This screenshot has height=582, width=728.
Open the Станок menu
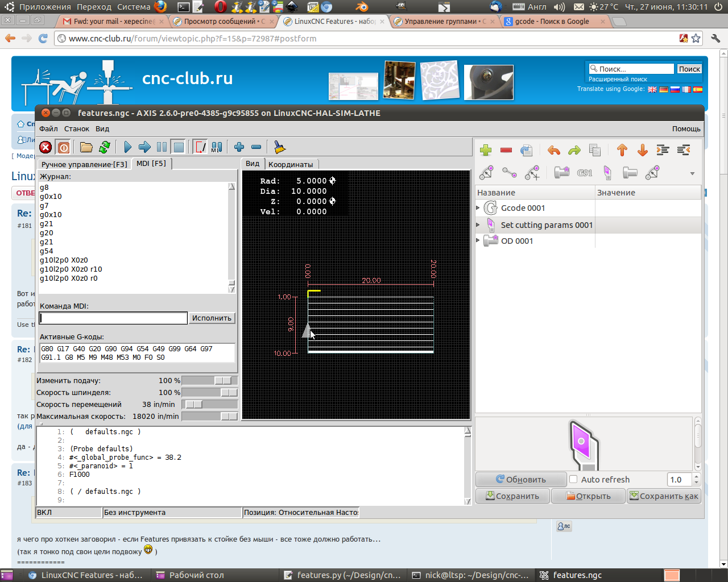(x=76, y=129)
